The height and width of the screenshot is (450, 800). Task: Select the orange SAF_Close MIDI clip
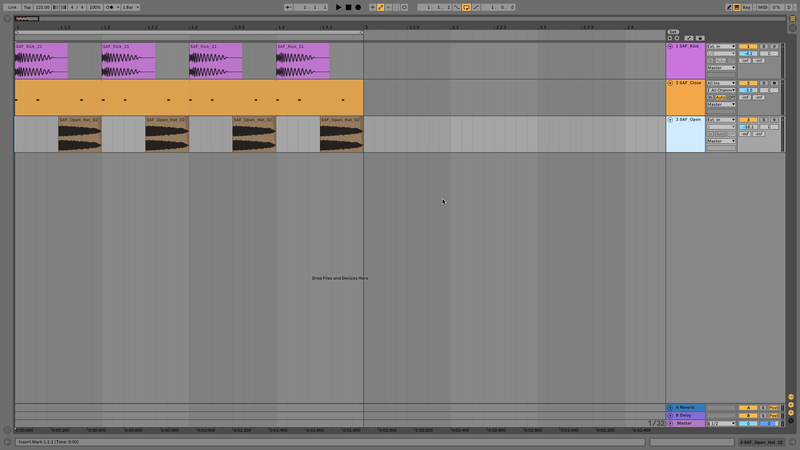coord(189,97)
